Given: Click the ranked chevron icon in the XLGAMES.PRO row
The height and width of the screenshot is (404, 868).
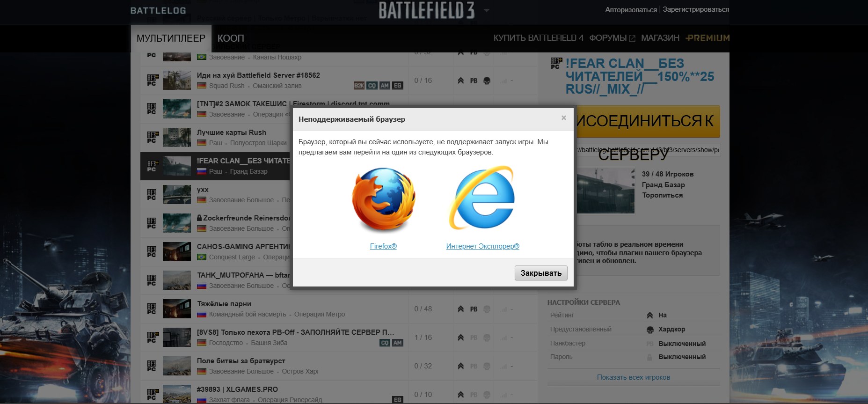Looking at the screenshot, I should (461, 395).
